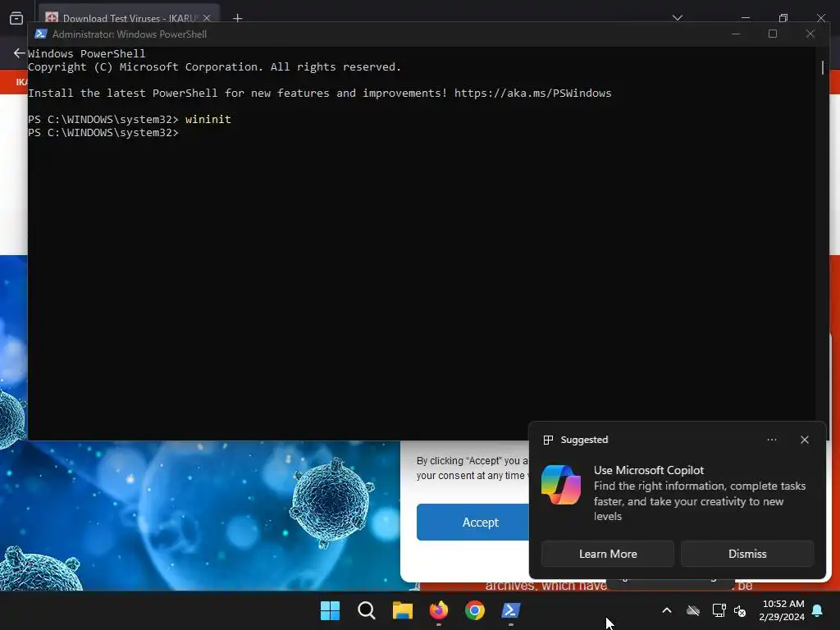Dismiss the Microsoft Copilot suggestion
The image size is (840, 630).
point(747,554)
